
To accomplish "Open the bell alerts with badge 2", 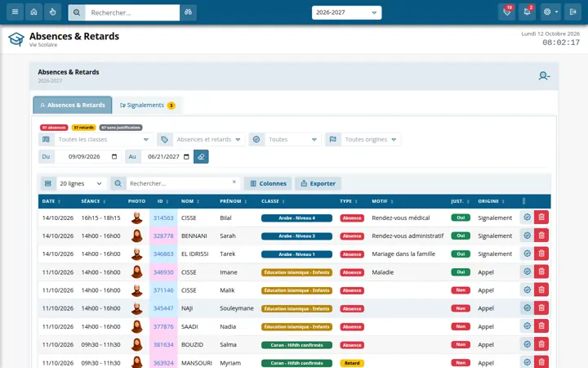I will [x=528, y=12].
